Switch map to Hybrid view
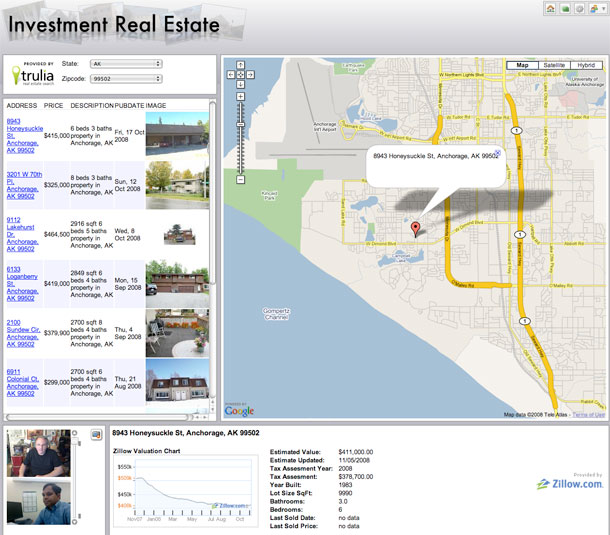Image resolution: width=610 pixels, height=535 pixels. click(586, 65)
